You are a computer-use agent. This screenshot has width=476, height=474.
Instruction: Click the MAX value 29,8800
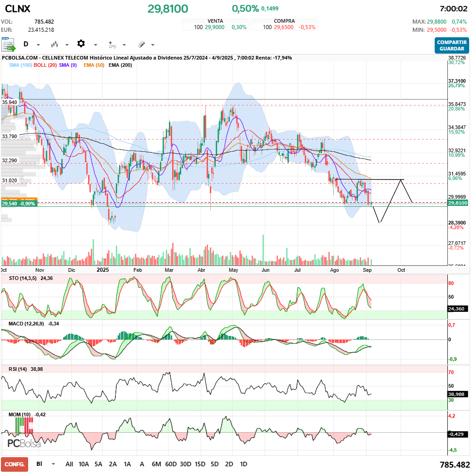click(436, 21)
